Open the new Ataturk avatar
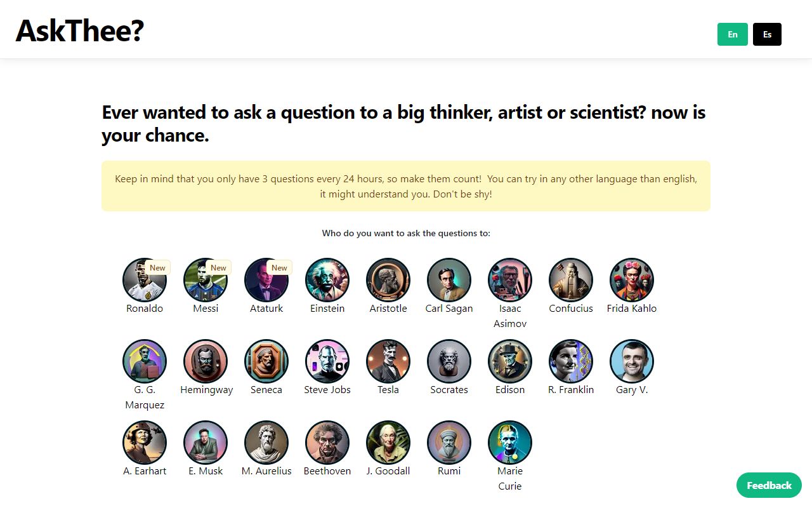The width and height of the screenshot is (812, 508). pos(266,279)
